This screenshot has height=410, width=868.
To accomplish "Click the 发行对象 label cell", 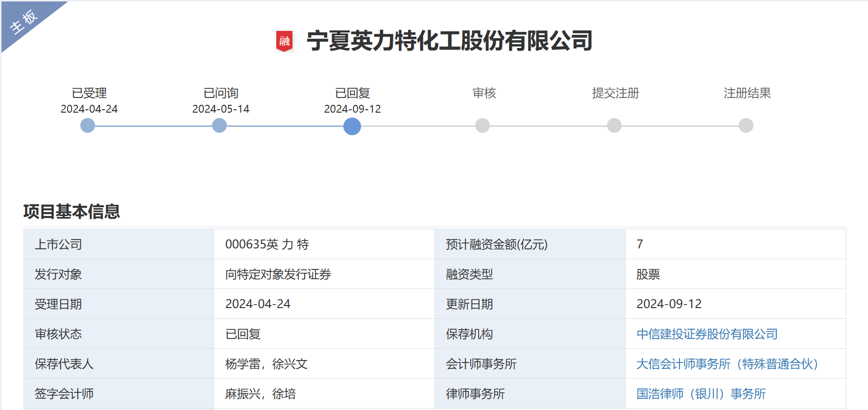I will (x=119, y=274).
